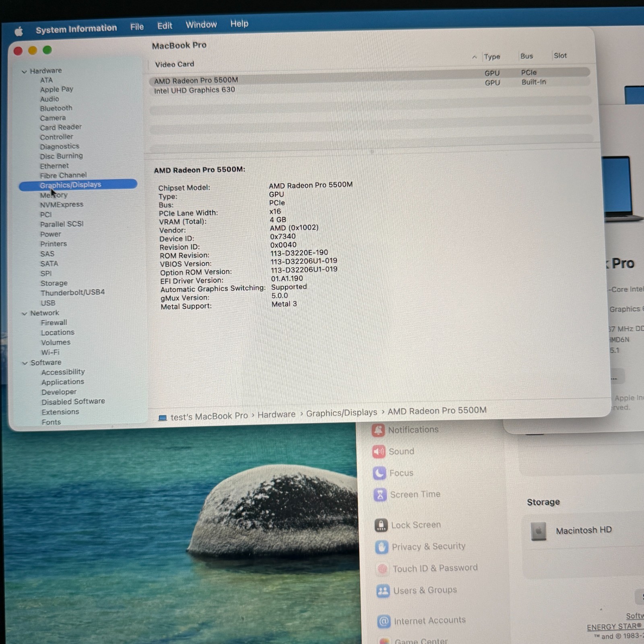Open Touch ID & Password icon in Settings
Image resolution: width=644 pixels, height=644 pixels.
point(382,569)
